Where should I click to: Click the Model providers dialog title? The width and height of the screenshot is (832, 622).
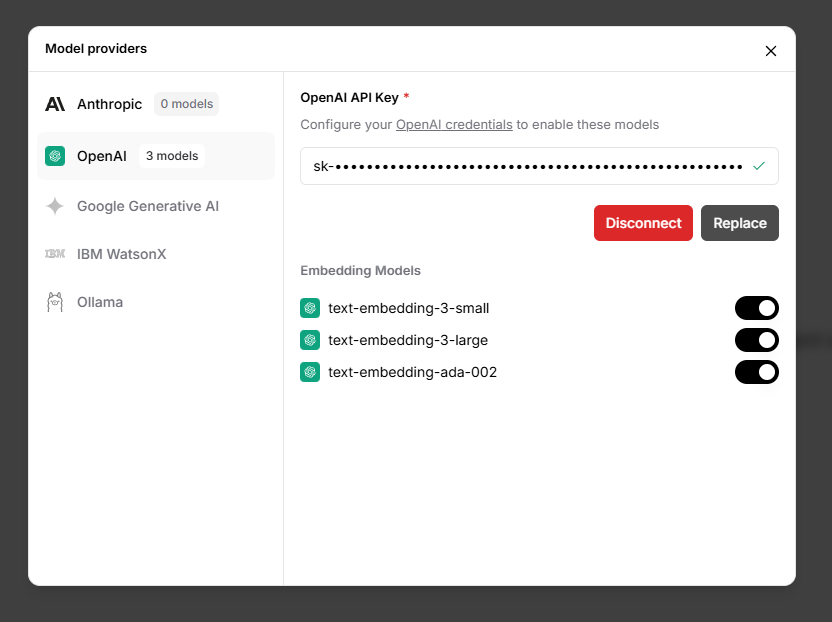tap(96, 48)
